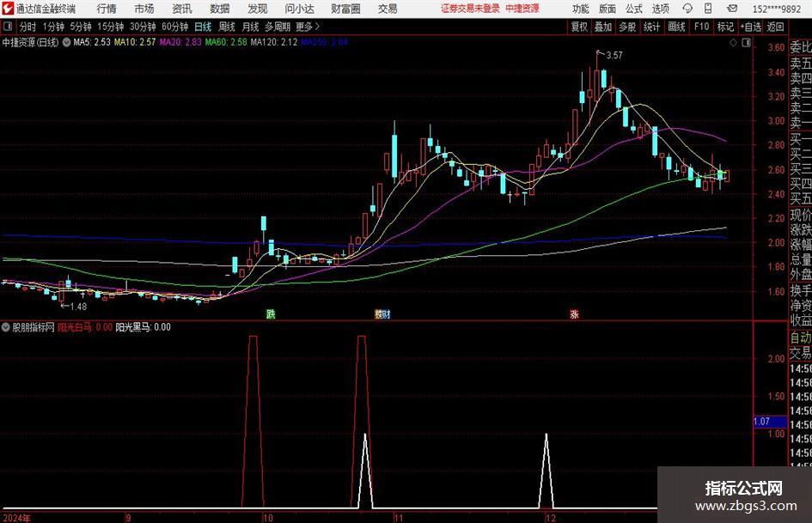This screenshot has height=523, width=812.
Task: Click the 1.48 low price label
Action: [78, 307]
